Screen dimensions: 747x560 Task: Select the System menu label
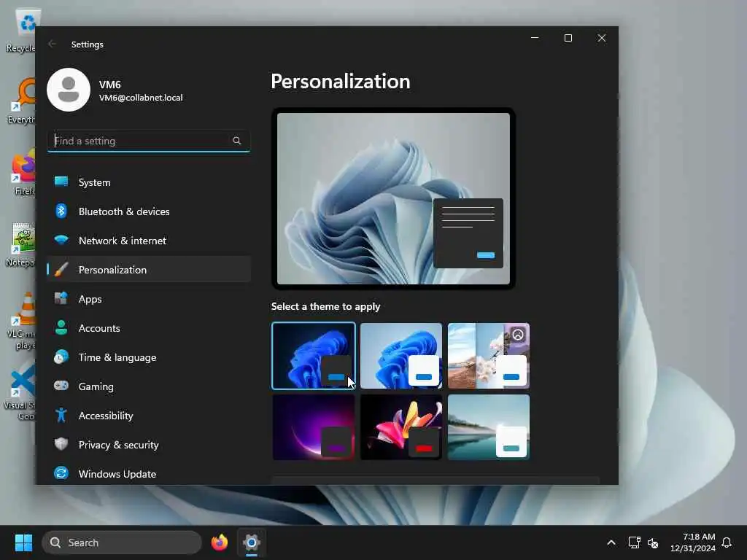click(x=94, y=182)
